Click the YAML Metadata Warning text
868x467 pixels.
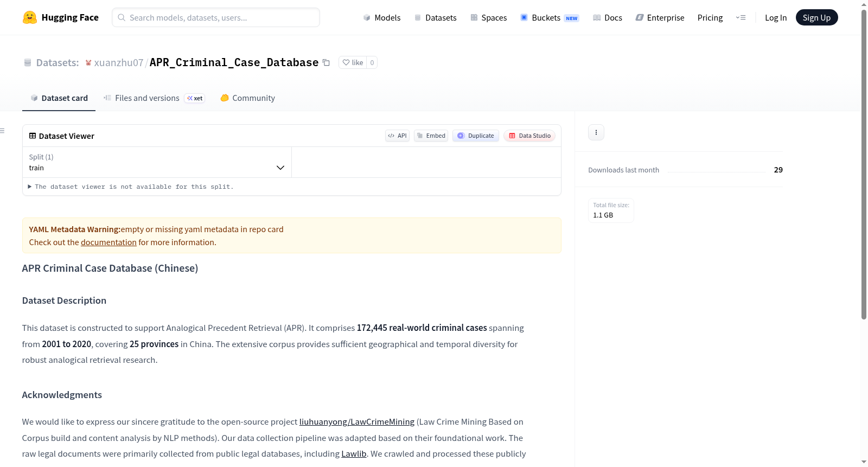click(75, 229)
